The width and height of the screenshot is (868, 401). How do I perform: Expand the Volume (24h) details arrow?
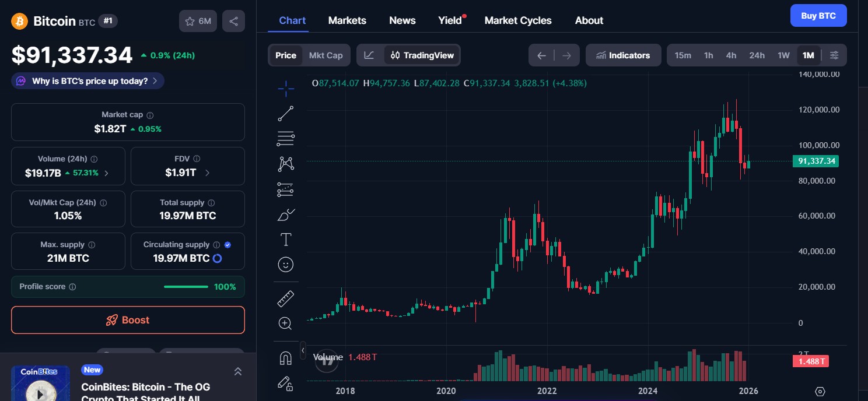coord(106,173)
